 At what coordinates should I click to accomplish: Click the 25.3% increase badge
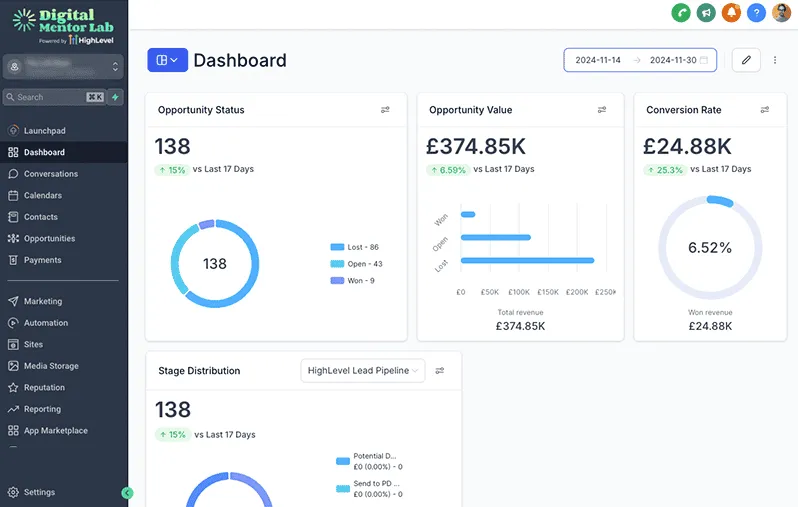pyautogui.click(x=665, y=170)
